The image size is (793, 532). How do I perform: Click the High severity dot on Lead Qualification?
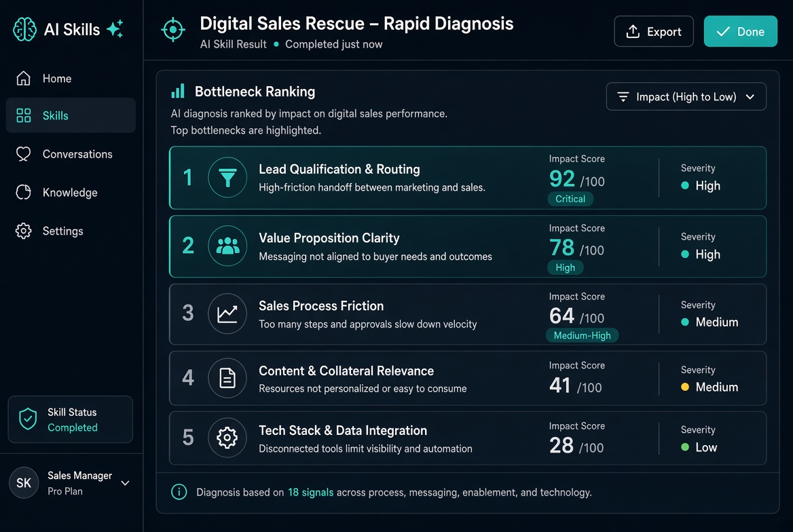(x=685, y=186)
